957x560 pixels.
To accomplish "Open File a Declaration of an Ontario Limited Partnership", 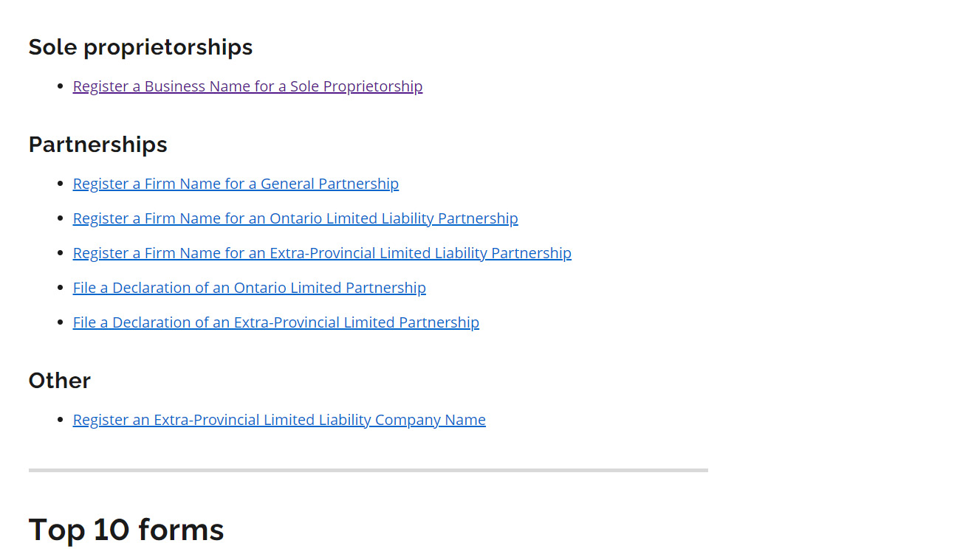I will click(x=250, y=288).
